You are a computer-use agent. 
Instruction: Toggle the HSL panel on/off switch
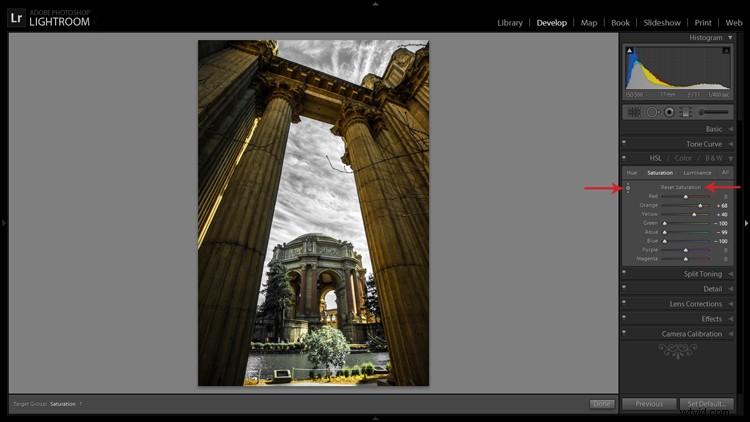(624, 158)
